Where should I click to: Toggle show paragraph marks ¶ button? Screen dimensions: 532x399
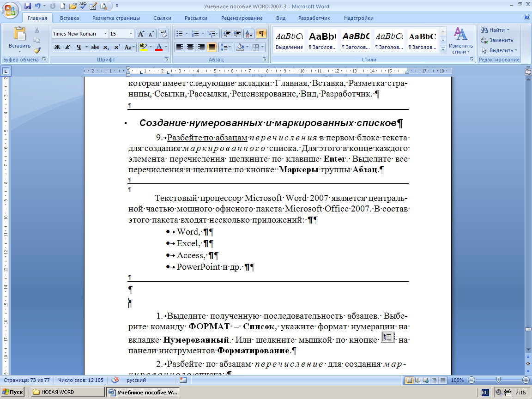pyautogui.click(x=261, y=34)
